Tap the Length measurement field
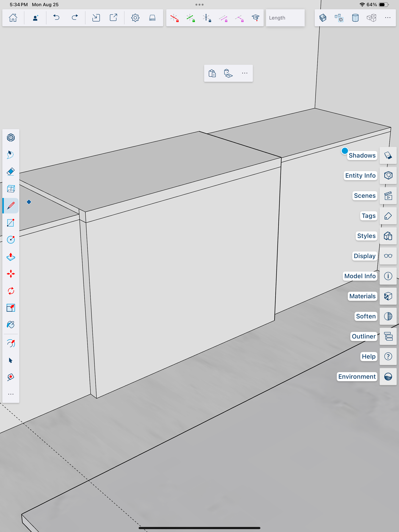This screenshot has height=532, width=399. tap(285, 18)
